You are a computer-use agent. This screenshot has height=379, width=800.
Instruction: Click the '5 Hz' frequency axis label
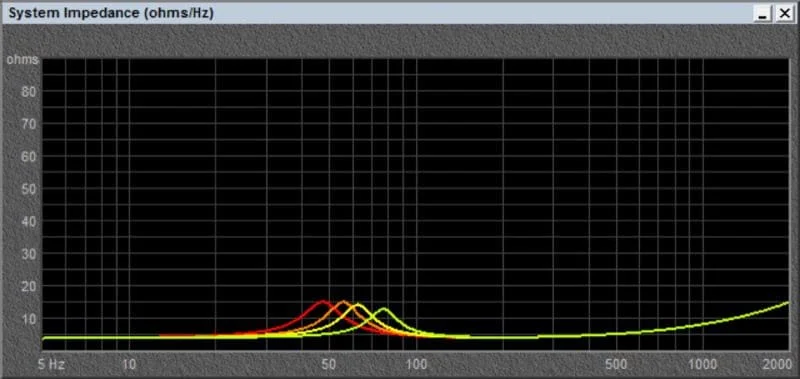[52, 364]
